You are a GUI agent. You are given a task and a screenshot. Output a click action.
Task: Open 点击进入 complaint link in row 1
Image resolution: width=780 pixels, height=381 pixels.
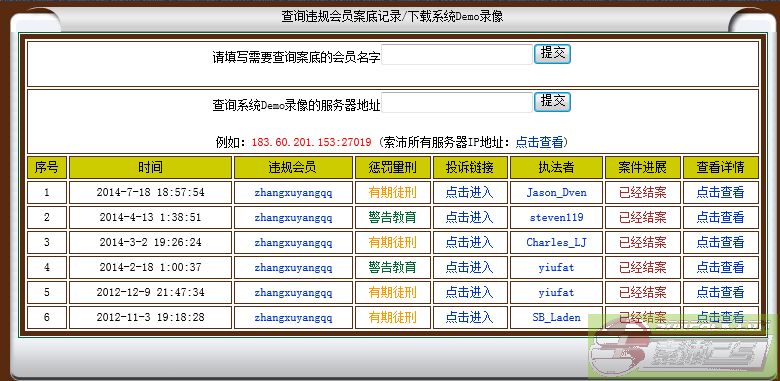pos(469,192)
